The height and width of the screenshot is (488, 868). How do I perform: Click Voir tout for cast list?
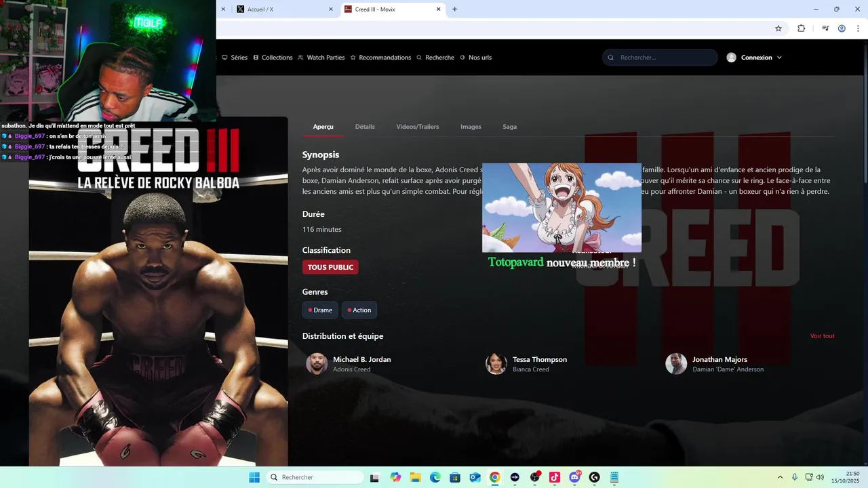coord(823,336)
